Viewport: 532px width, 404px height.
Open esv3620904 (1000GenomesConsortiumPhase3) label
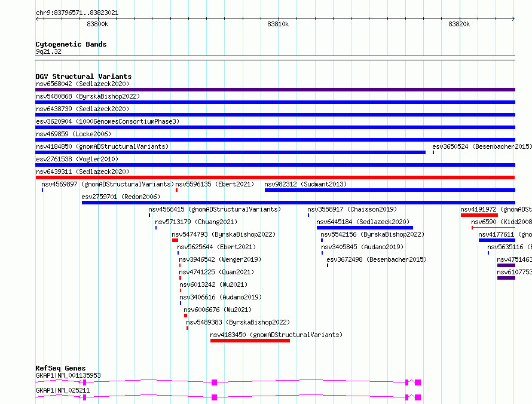(108, 121)
